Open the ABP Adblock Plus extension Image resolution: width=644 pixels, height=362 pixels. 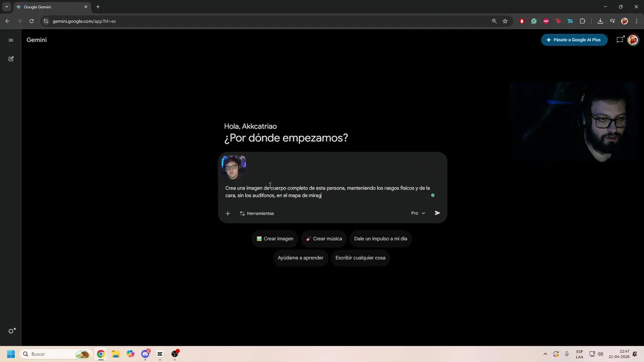546,21
